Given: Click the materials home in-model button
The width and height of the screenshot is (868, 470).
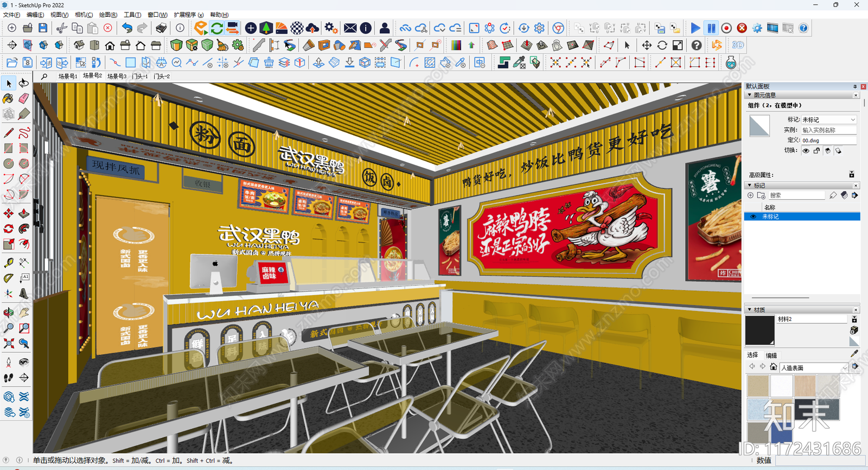Looking at the screenshot, I should click(774, 367).
